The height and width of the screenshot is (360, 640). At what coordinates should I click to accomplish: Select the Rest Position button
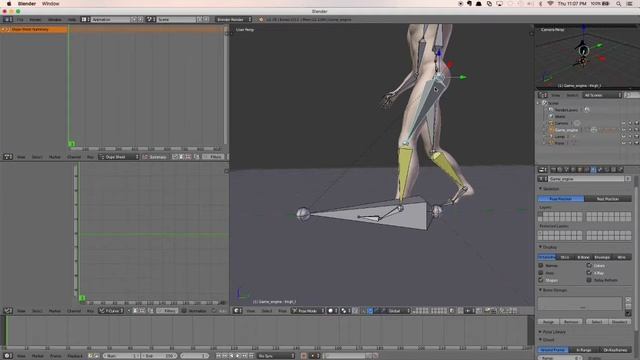click(608, 199)
